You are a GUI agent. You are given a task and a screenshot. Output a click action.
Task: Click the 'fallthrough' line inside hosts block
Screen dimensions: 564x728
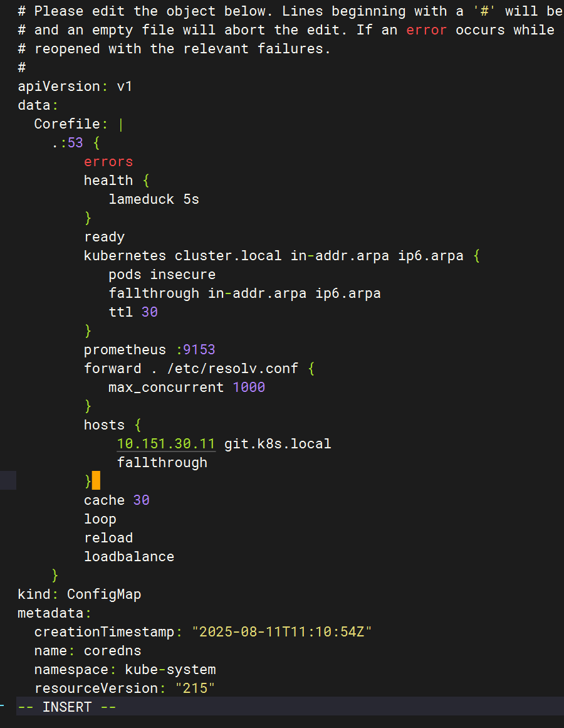(162, 463)
